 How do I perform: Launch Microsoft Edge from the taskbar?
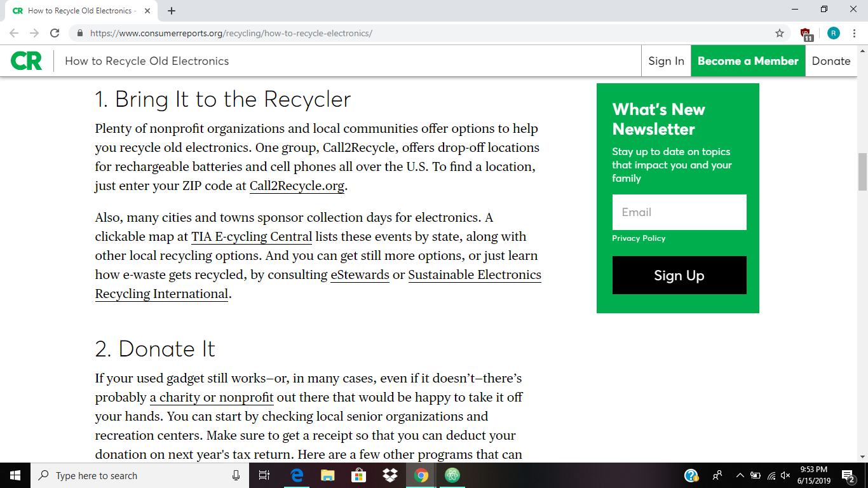tap(297, 475)
